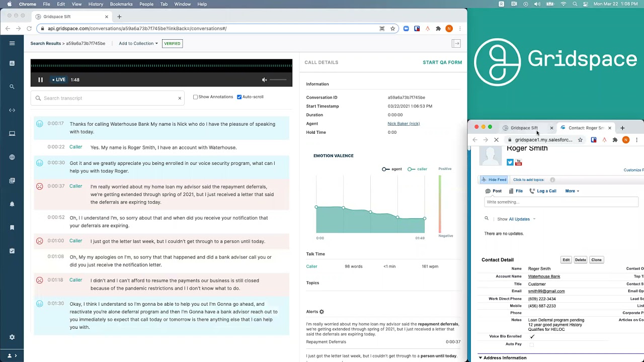
Task: Open a new tab in main Chrome window
Action: click(119, 17)
